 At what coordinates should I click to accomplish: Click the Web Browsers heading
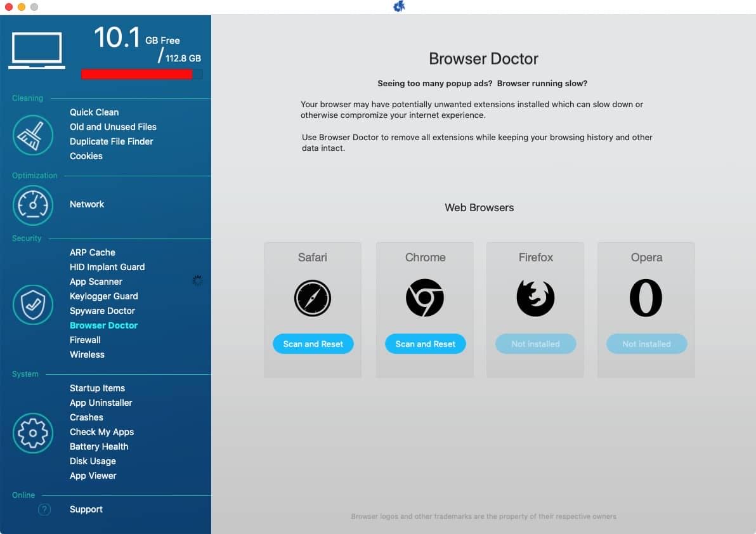point(479,208)
